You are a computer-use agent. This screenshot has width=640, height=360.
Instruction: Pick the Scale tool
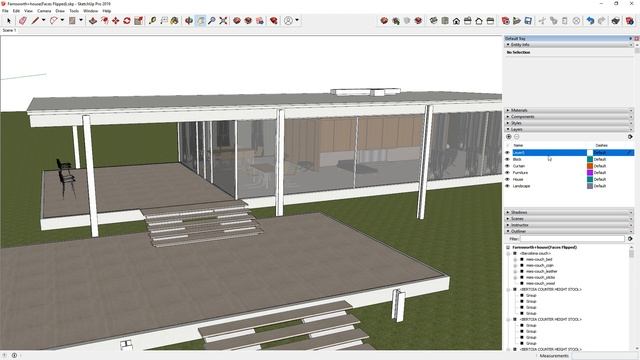pos(138,20)
